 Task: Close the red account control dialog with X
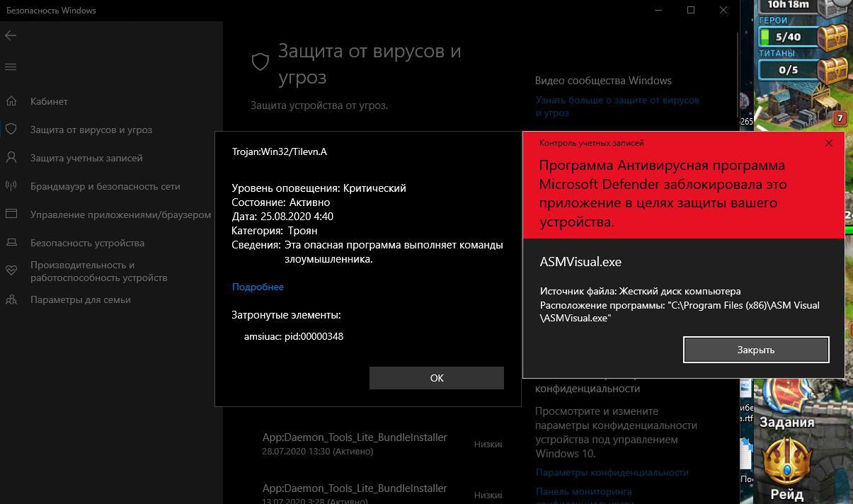[829, 143]
